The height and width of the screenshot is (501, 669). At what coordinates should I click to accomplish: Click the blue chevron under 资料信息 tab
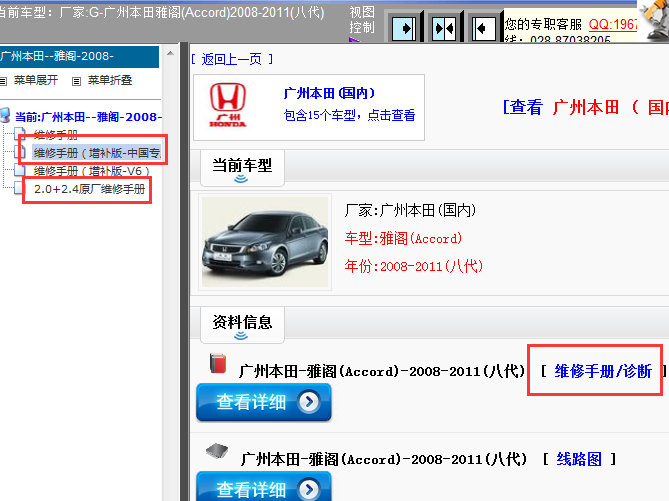(241, 336)
